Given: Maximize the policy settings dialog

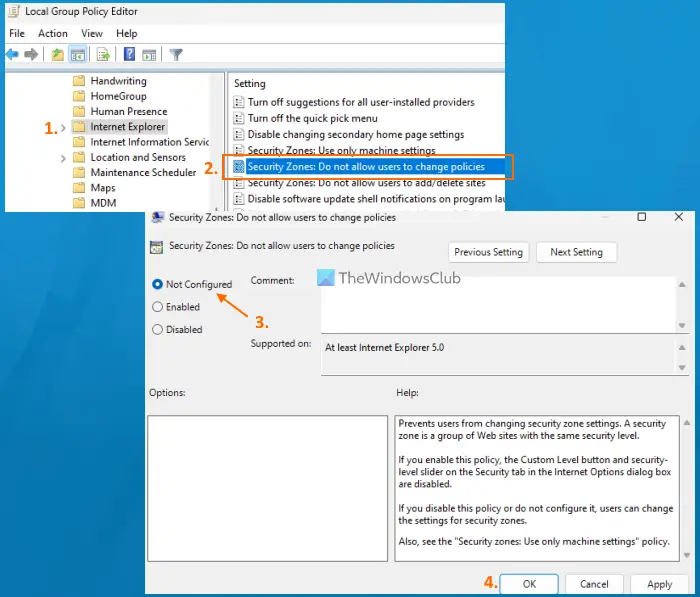Looking at the screenshot, I should pos(642,217).
